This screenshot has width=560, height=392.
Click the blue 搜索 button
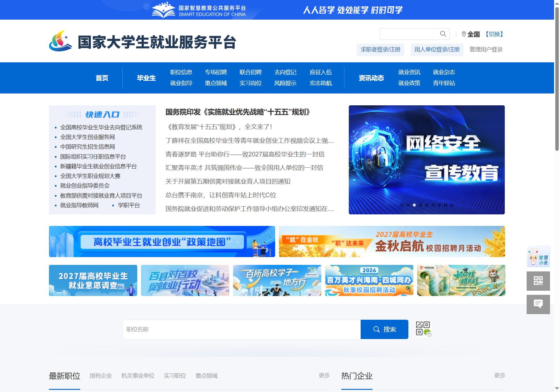384,329
